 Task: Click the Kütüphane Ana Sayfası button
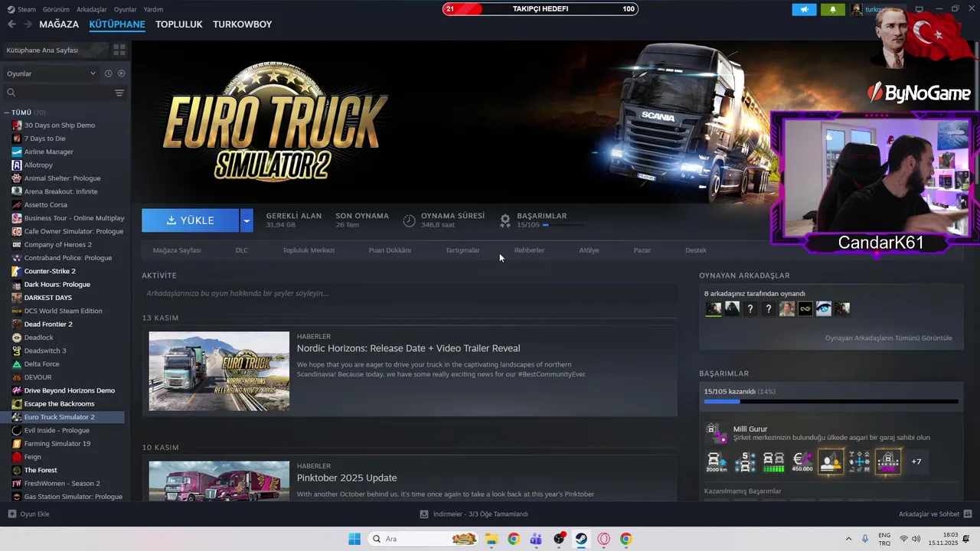54,50
